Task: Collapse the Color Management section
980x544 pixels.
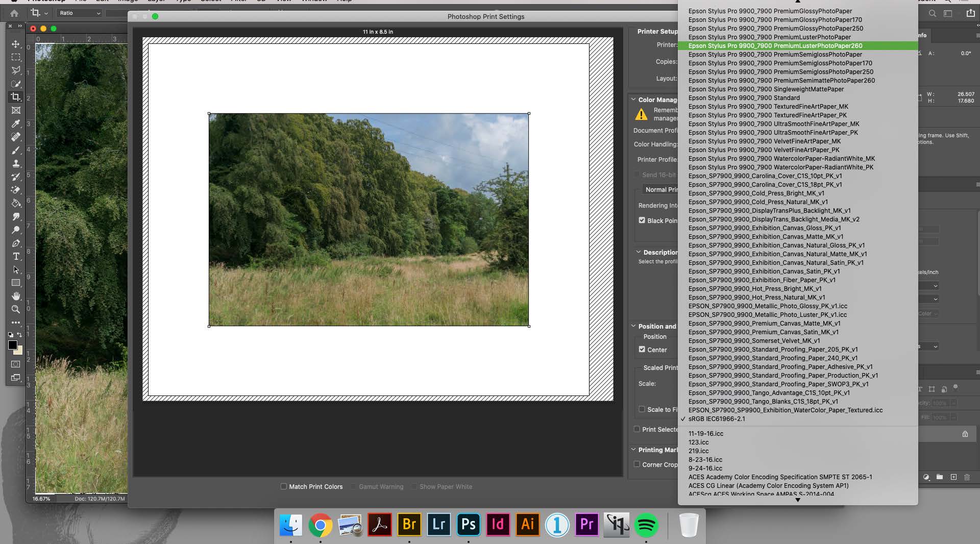Action: 633,100
